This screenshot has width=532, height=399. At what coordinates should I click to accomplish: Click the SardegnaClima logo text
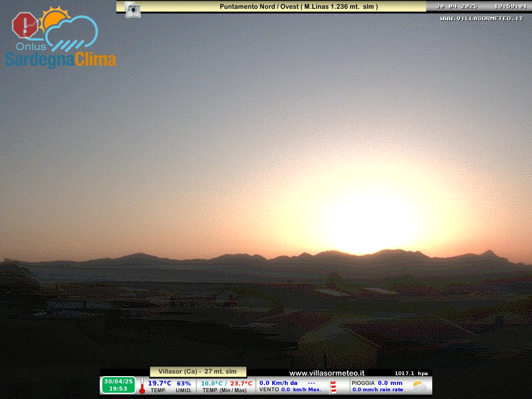60,60
